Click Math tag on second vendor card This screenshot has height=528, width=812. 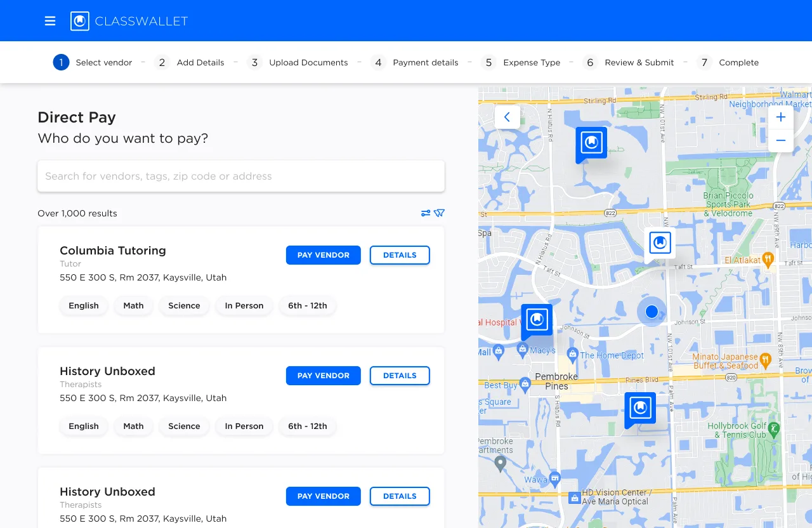coord(133,426)
